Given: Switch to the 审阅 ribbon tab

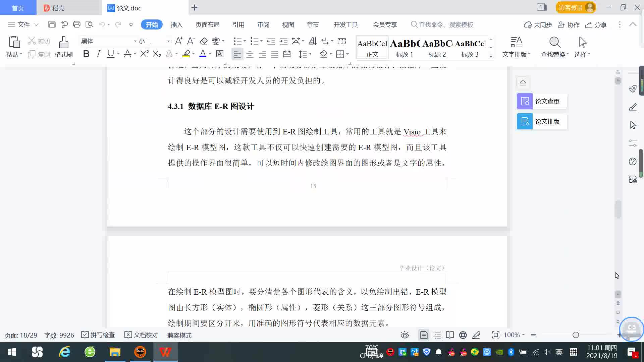Looking at the screenshot, I should 263,24.
